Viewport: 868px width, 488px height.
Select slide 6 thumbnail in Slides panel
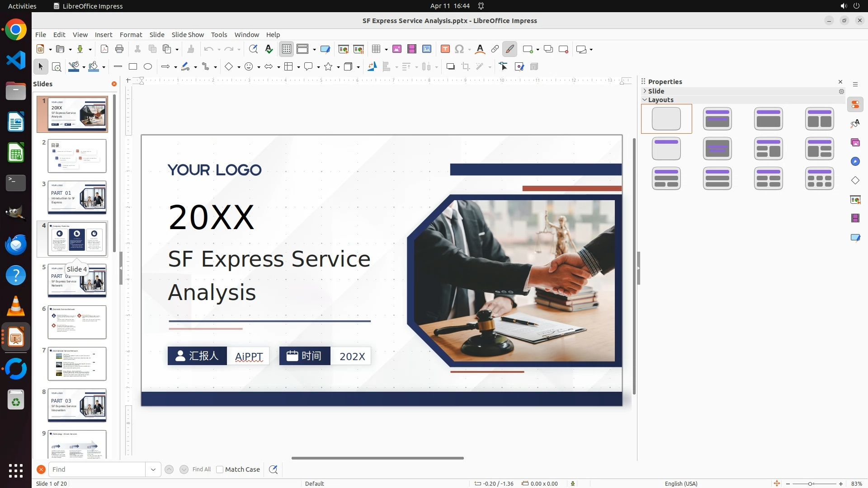77,322
